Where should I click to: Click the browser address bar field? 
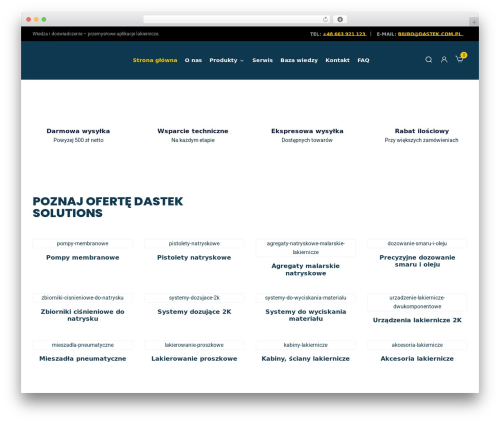coord(237,20)
